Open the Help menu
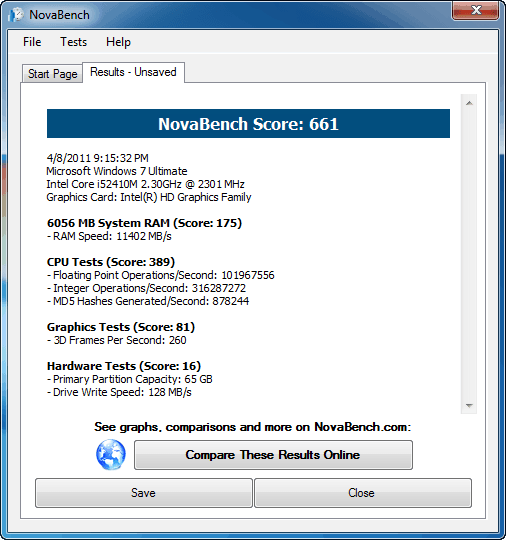 [118, 42]
